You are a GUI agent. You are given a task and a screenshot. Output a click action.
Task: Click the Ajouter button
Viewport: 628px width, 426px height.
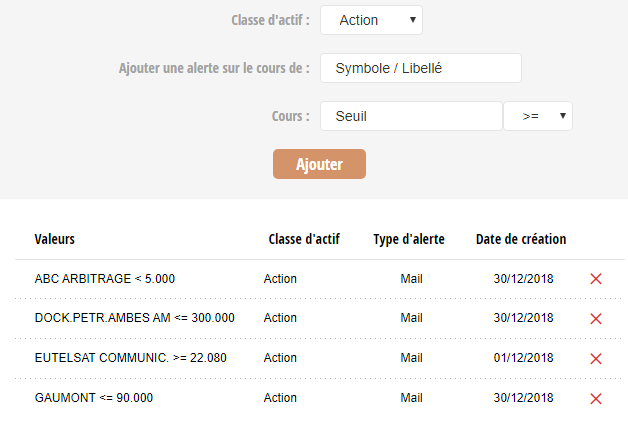(319, 164)
